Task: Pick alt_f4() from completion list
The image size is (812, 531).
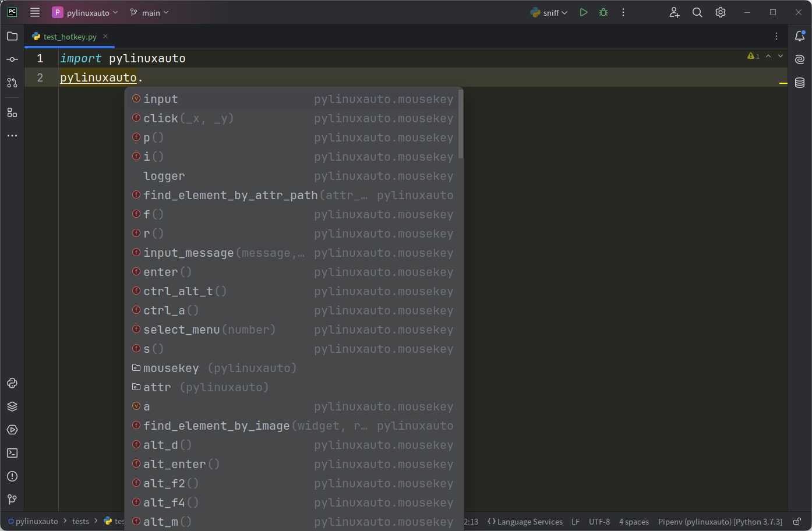Action: pyautogui.click(x=292, y=502)
